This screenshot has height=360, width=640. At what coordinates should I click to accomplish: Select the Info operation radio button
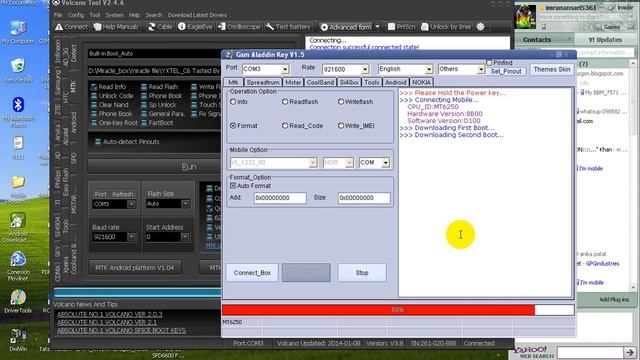pos(233,102)
